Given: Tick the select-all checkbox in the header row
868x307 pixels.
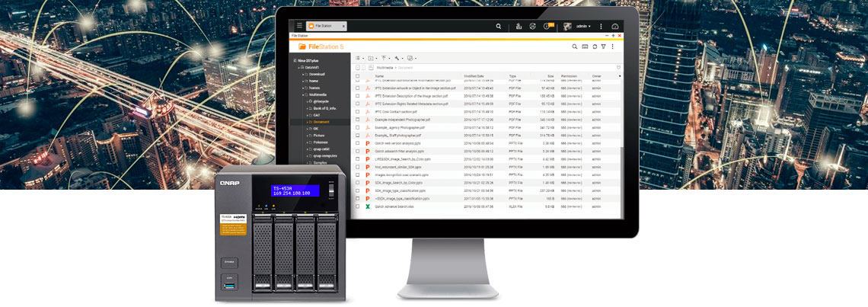Looking at the screenshot, I should (358, 76).
